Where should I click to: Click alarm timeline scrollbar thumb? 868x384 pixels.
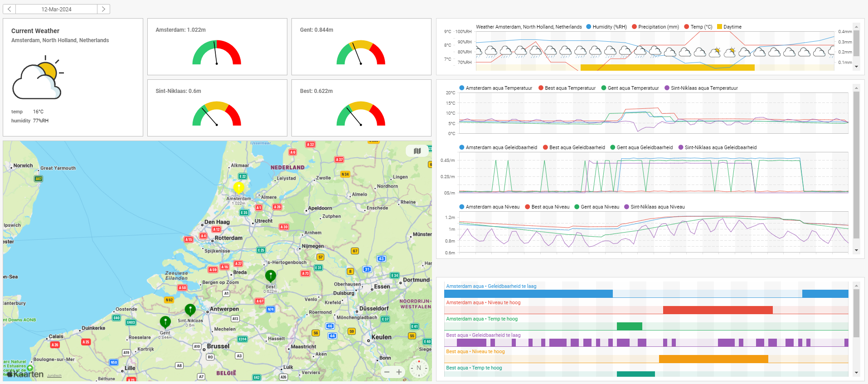pyautogui.click(x=856, y=313)
